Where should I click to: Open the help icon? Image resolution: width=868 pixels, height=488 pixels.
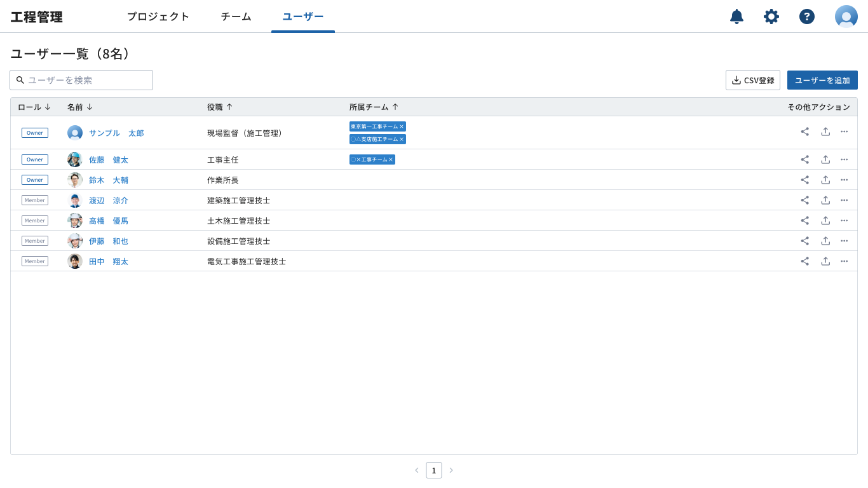(x=806, y=17)
